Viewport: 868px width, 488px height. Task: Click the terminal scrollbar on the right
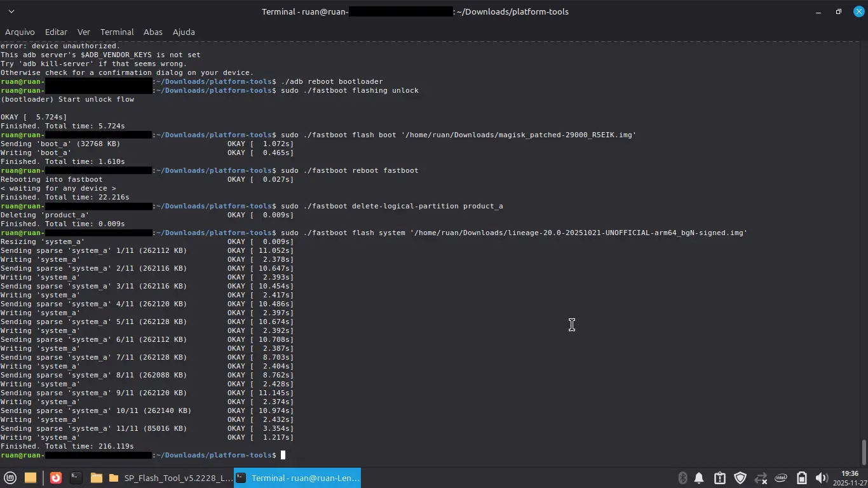[864, 449]
